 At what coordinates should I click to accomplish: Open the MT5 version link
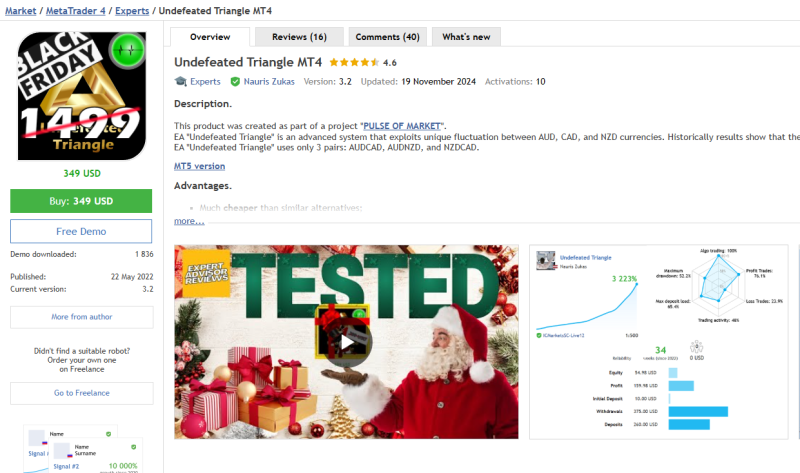pos(199,166)
